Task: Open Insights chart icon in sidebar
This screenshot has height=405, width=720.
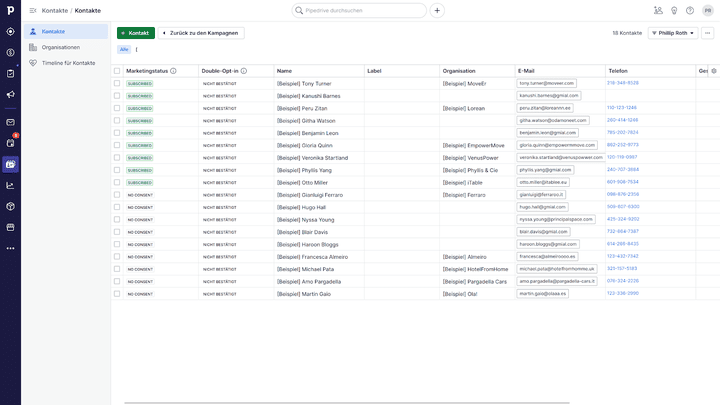Action: coord(10,186)
